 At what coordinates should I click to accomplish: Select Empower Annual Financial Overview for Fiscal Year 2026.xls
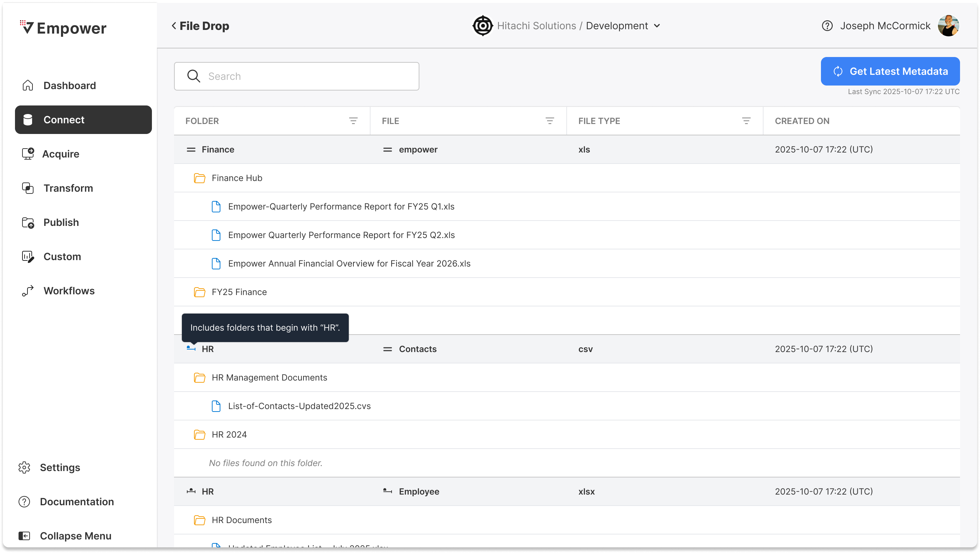tap(349, 264)
